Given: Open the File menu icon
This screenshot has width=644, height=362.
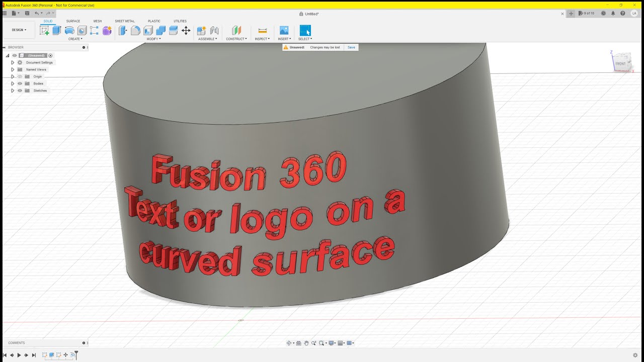Looking at the screenshot, I should (x=14, y=13).
